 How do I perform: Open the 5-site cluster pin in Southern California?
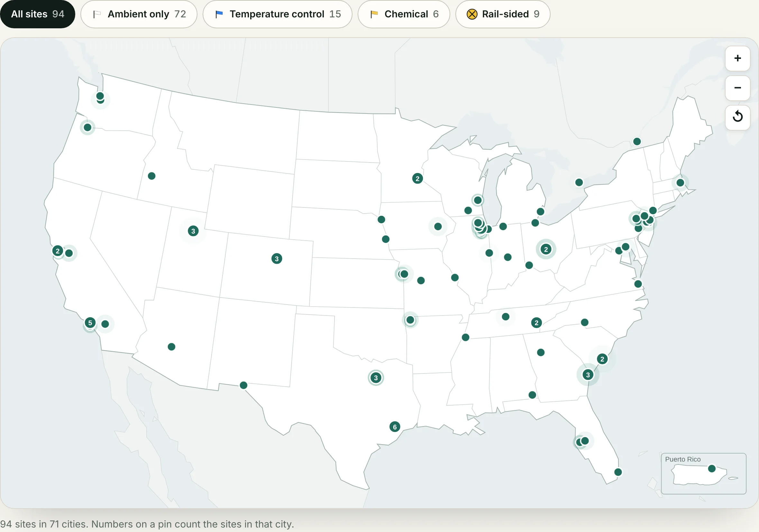pyautogui.click(x=90, y=323)
